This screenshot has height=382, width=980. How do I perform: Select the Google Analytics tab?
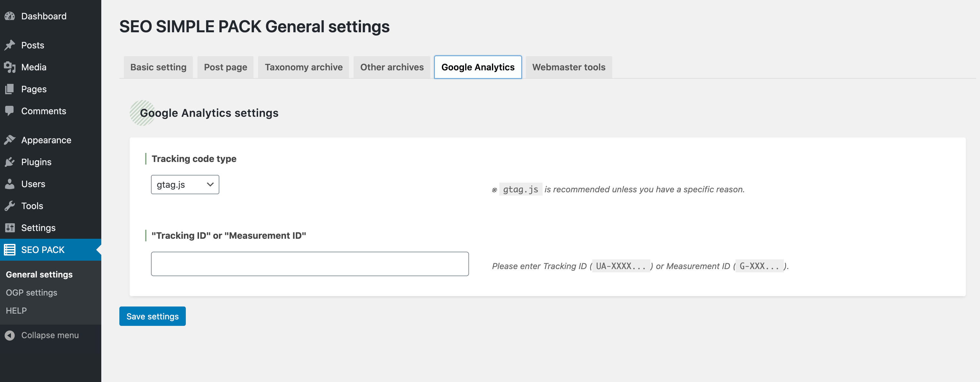click(478, 67)
